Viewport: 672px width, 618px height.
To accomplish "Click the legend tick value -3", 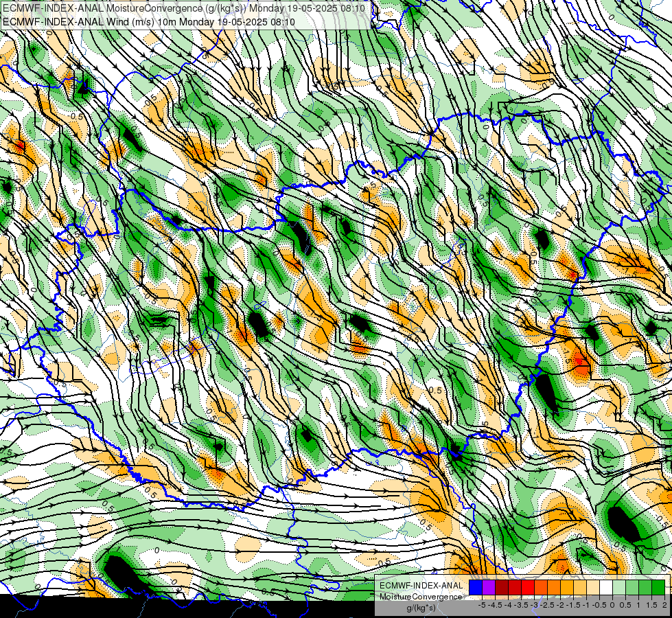I will [535, 605].
